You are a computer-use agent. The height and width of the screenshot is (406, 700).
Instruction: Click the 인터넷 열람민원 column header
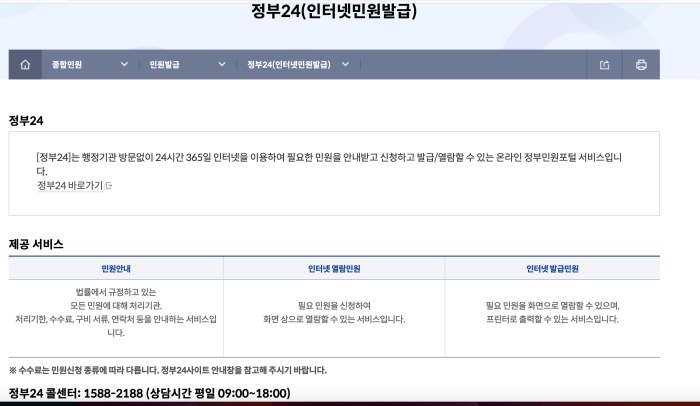[x=334, y=269]
